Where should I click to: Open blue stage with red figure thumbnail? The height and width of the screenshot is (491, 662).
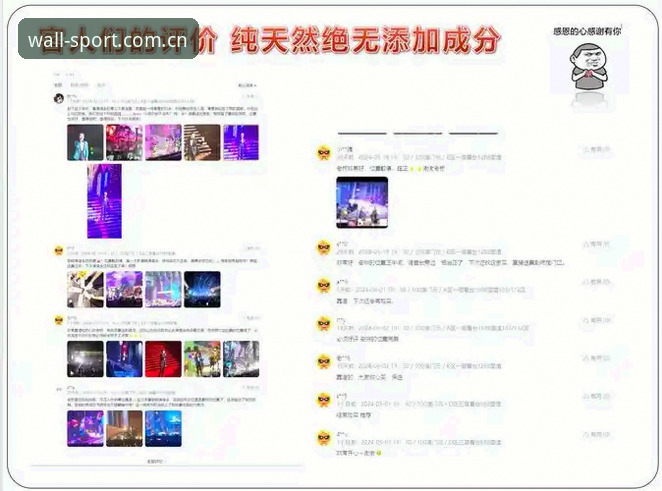(124, 359)
